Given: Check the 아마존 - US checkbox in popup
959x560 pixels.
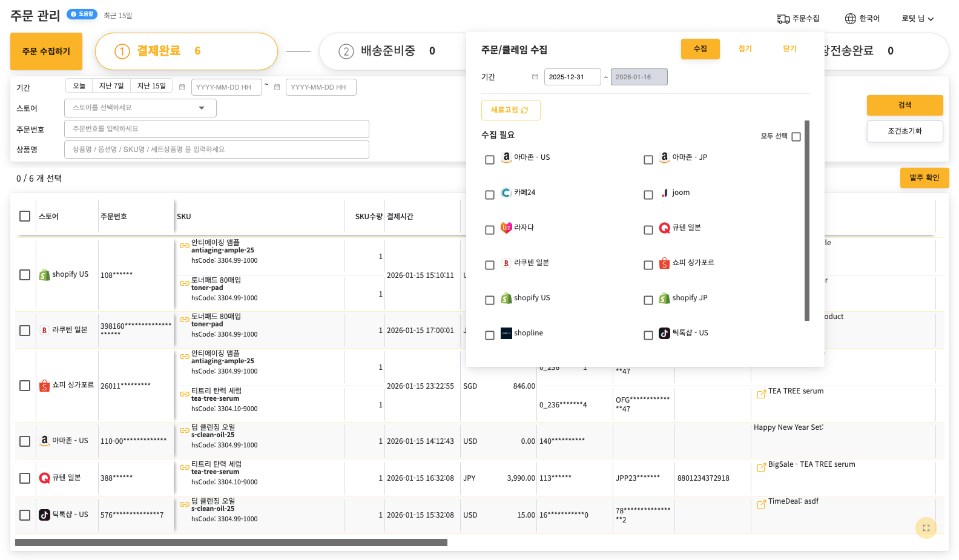Looking at the screenshot, I should coord(490,160).
